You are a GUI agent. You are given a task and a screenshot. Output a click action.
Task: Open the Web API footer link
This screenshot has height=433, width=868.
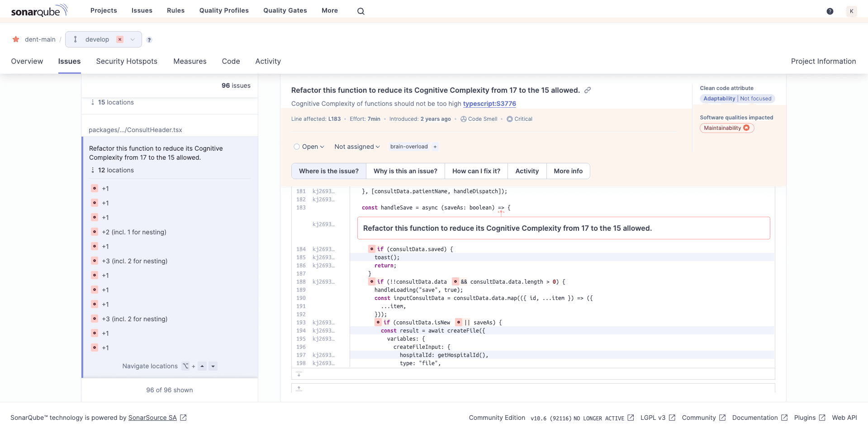click(844, 418)
